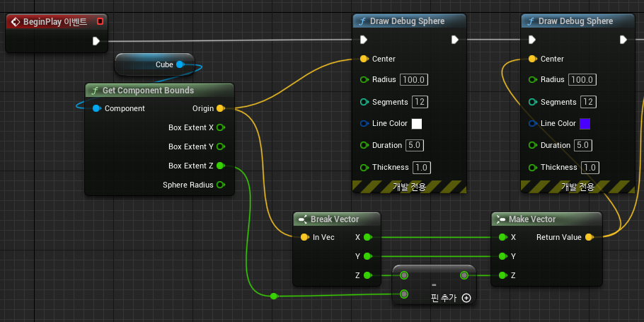Open the blue Line Color swatch
This screenshot has width=644, height=322.
(585, 124)
